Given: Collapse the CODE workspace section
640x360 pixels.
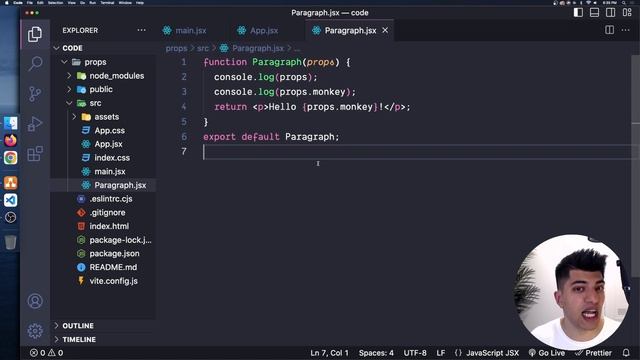Looking at the screenshot, I should (x=72, y=48).
